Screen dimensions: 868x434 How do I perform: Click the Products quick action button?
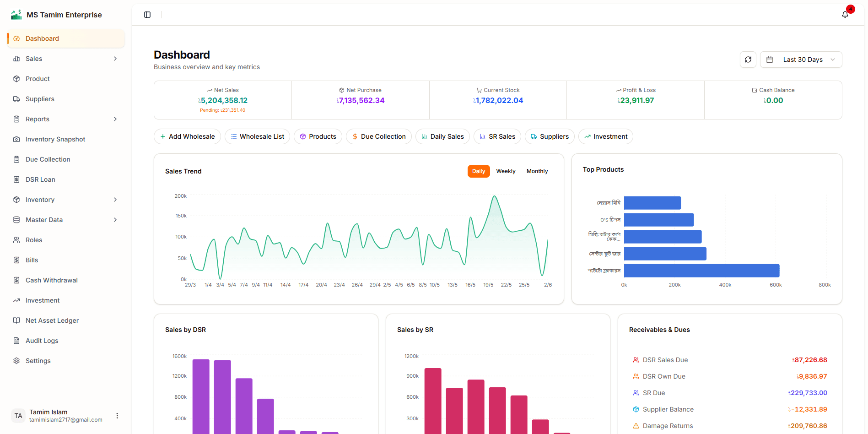[x=318, y=136]
